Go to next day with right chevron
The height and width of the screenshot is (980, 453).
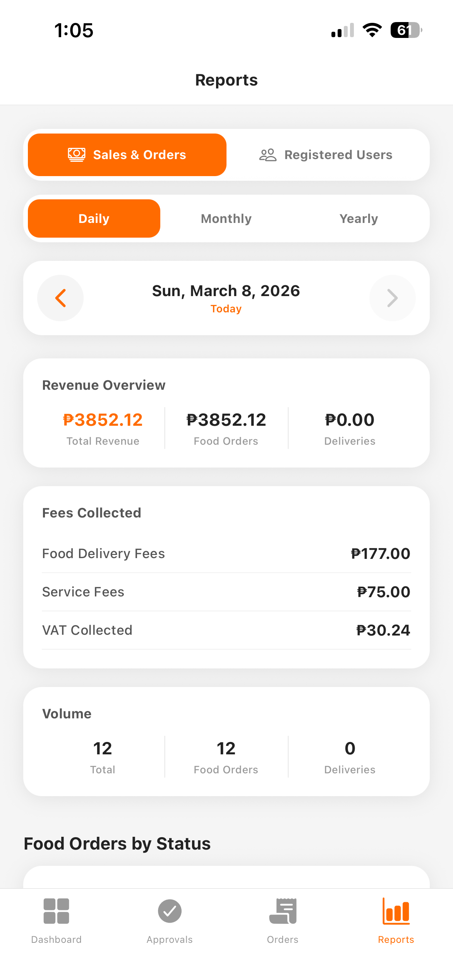pyautogui.click(x=392, y=298)
